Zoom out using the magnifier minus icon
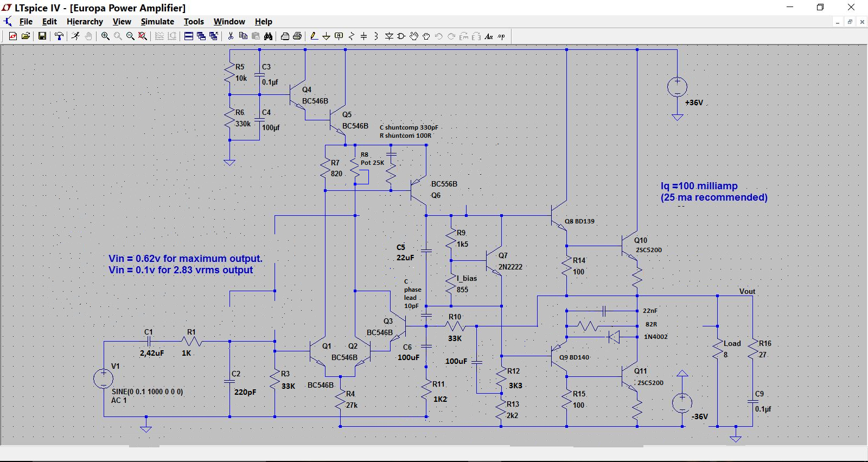This screenshot has width=868, height=462. coord(130,36)
